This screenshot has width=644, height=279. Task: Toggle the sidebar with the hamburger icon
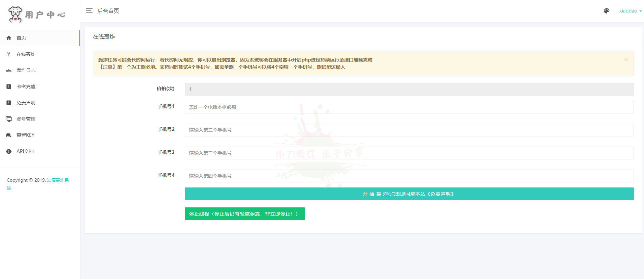point(89,11)
